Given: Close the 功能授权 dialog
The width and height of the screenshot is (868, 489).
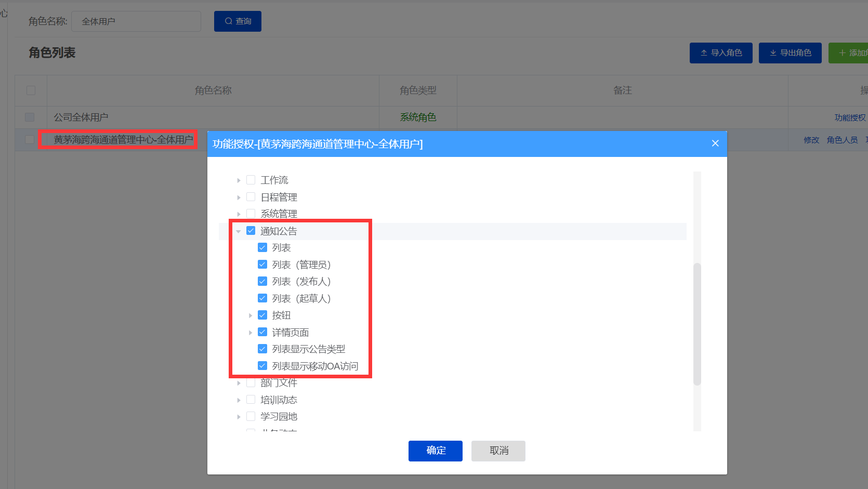Looking at the screenshot, I should point(715,143).
